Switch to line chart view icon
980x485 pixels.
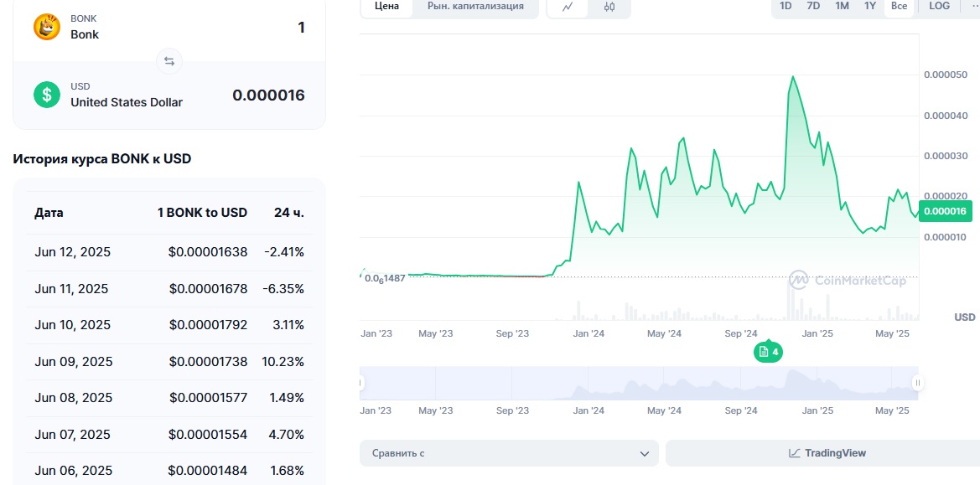point(568,6)
